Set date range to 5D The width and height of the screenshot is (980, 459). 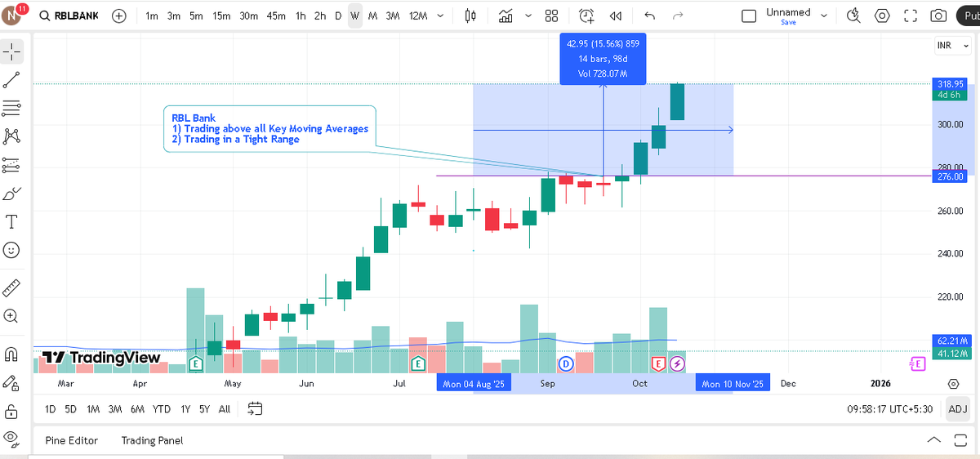[71, 409]
